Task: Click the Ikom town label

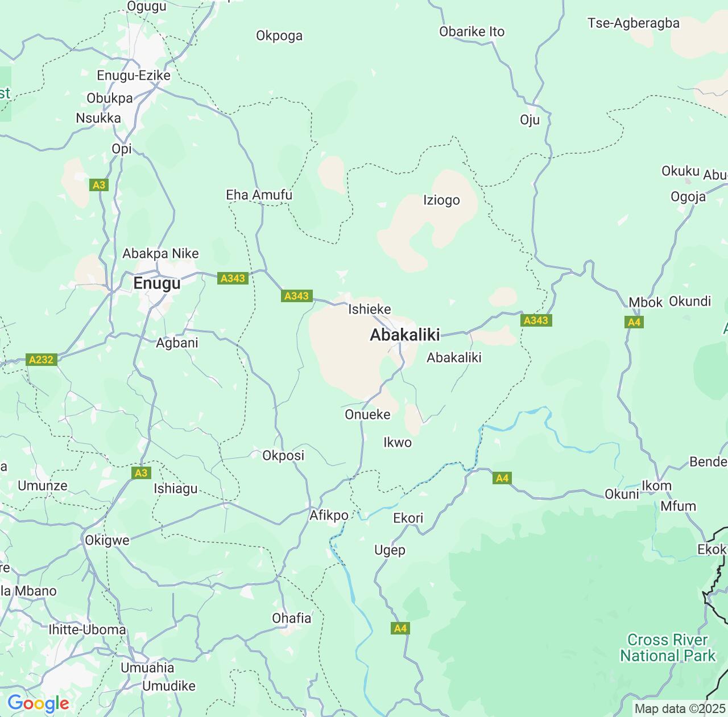Action: coord(657,486)
